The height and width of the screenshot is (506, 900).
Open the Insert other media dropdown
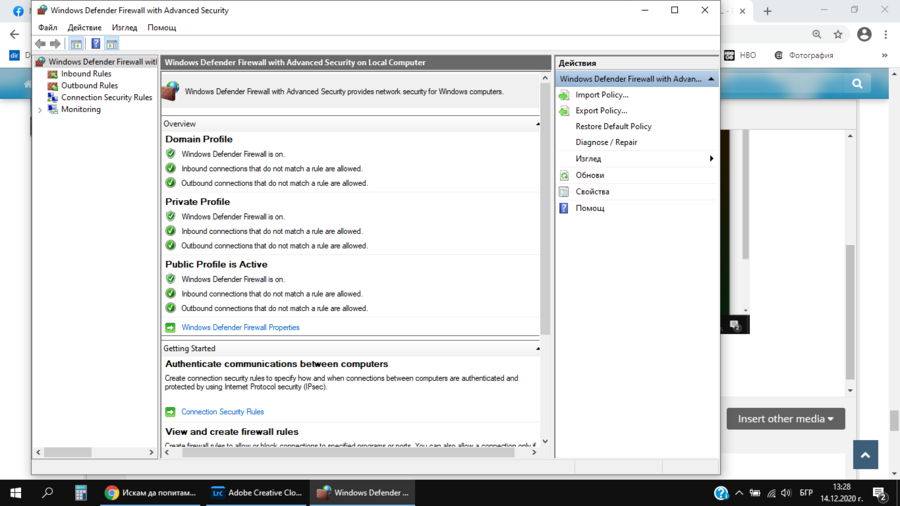(x=786, y=419)
